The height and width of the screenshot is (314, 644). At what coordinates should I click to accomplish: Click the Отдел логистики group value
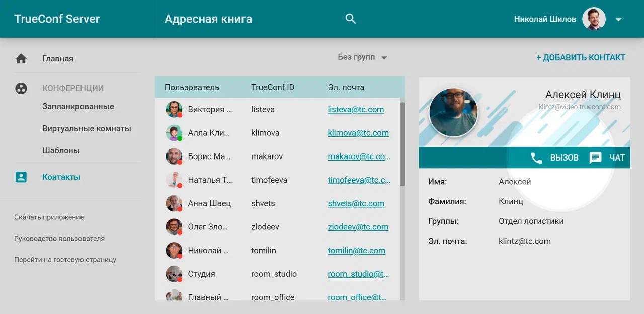(x=531, y=221)
